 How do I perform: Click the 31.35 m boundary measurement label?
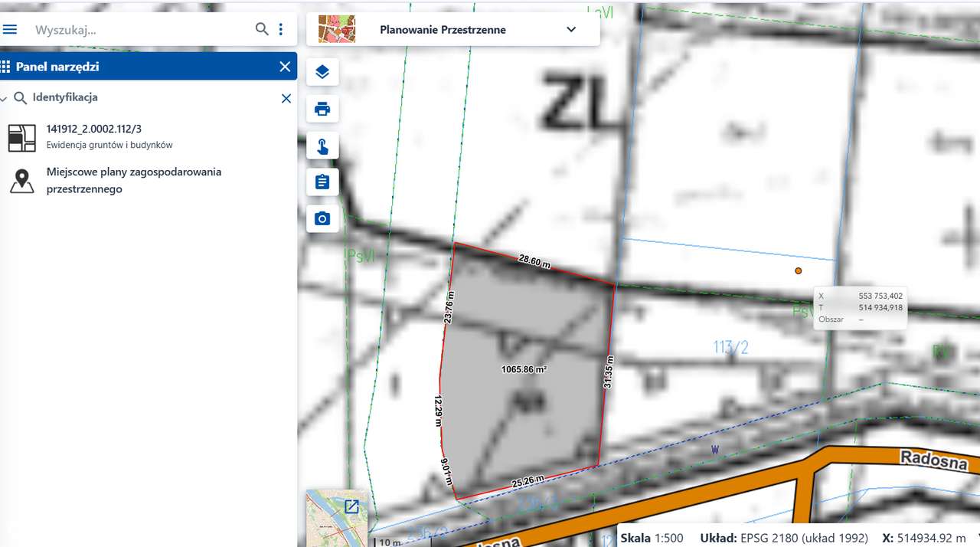click(608, 372)
